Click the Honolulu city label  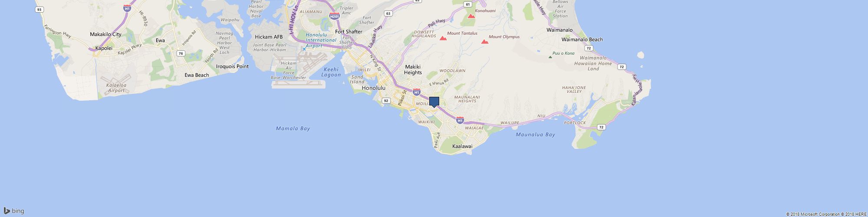click(373, 88)
